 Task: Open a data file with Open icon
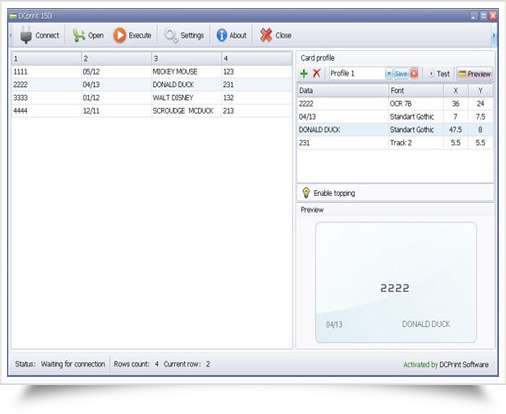pos(79,35)
